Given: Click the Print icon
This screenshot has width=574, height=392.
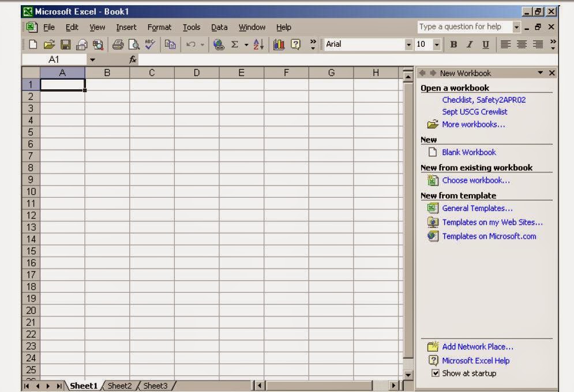Looking at the screenshot, I should click(118, 44).
